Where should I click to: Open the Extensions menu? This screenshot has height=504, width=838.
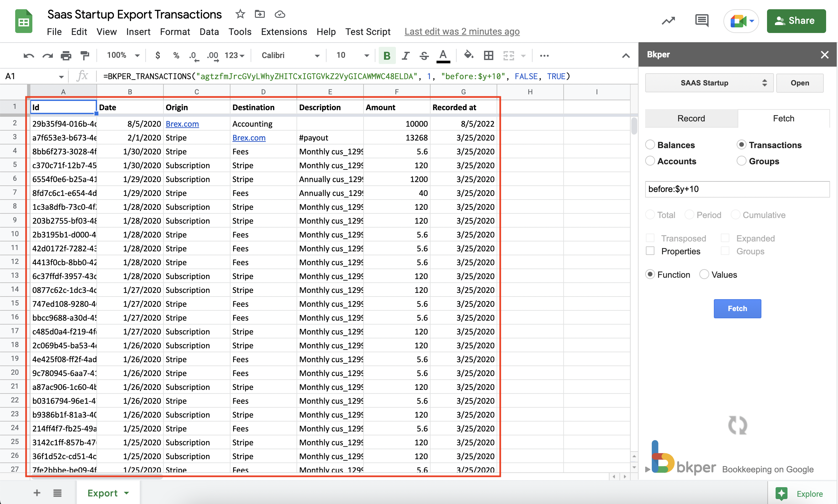point(284,32)
